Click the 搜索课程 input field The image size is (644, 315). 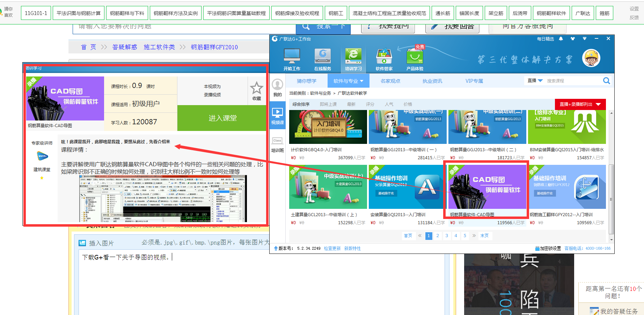573,81
